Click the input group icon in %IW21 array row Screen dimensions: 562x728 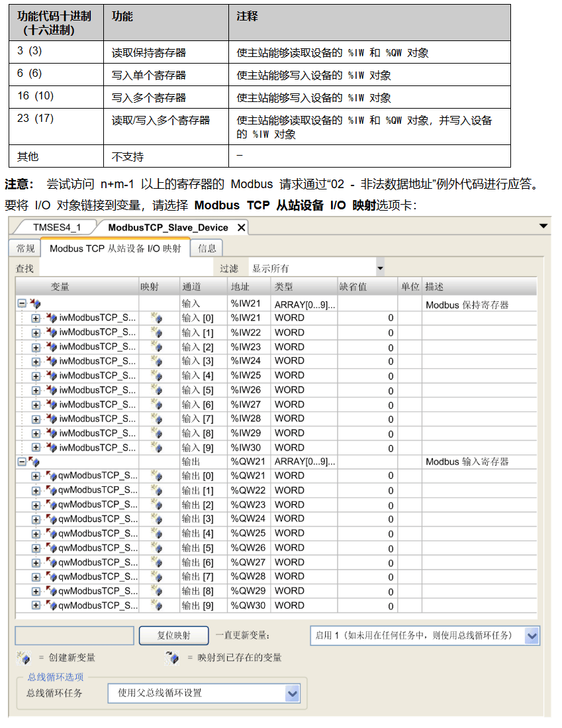tap(35, 303)
